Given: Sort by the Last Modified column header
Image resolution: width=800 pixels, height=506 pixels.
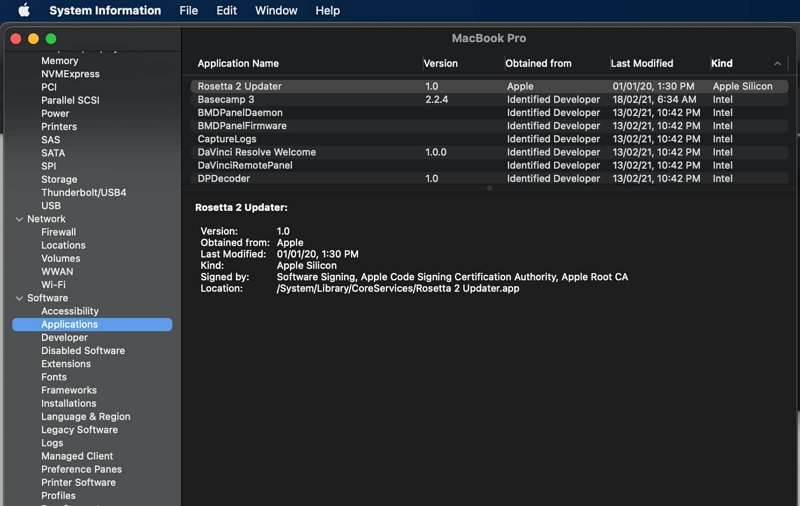Looking at the screenshot, I should coord(642,63).
